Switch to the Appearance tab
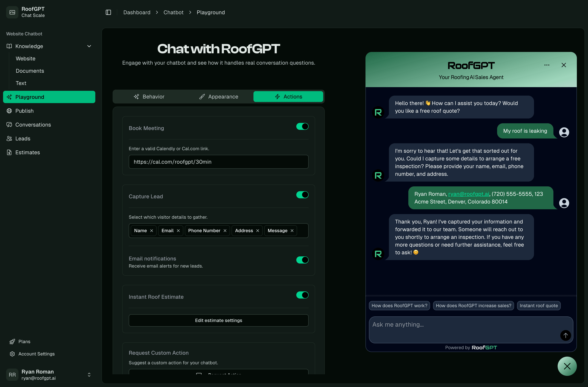 (219, 97)
